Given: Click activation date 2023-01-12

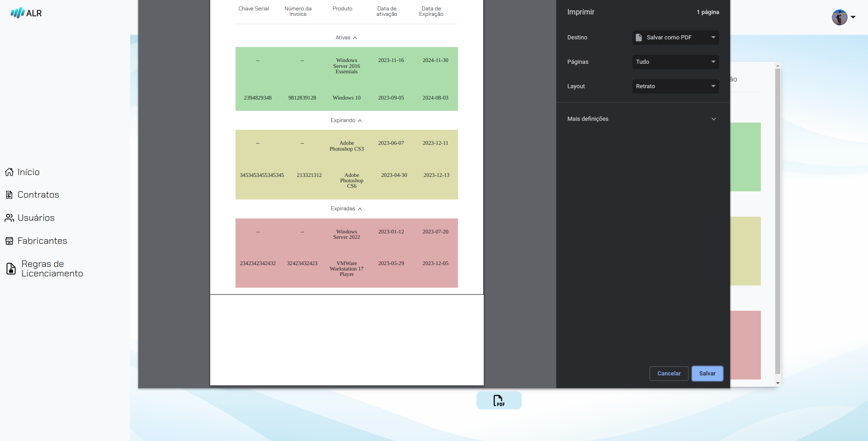Looking at the screenshot, I should click(391, 232).
